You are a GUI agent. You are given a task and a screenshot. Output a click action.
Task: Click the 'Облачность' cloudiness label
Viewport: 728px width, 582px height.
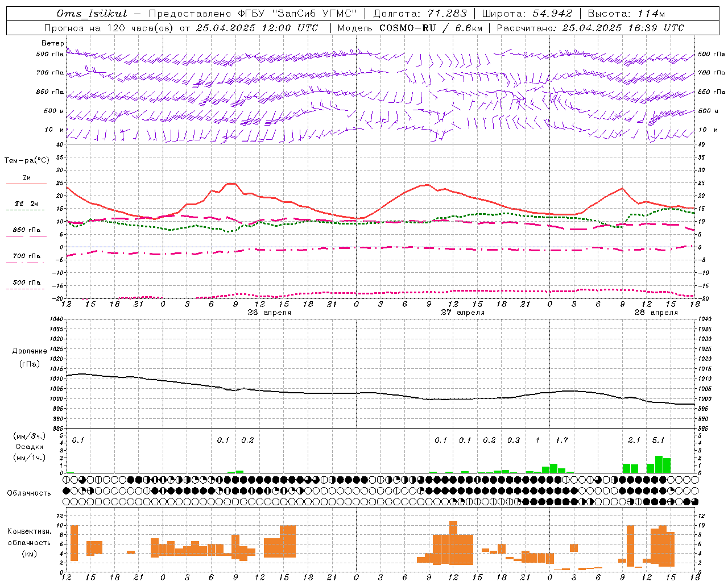point(29,493)
